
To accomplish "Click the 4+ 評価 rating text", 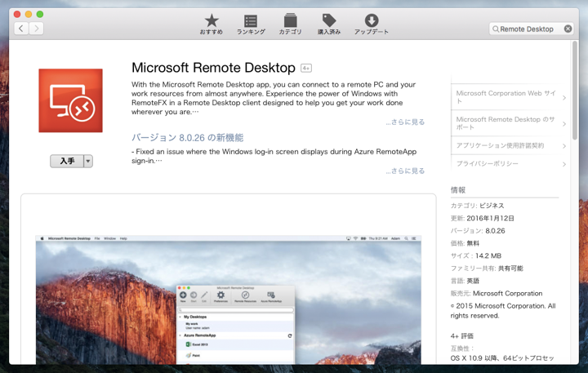I will 462,336.
